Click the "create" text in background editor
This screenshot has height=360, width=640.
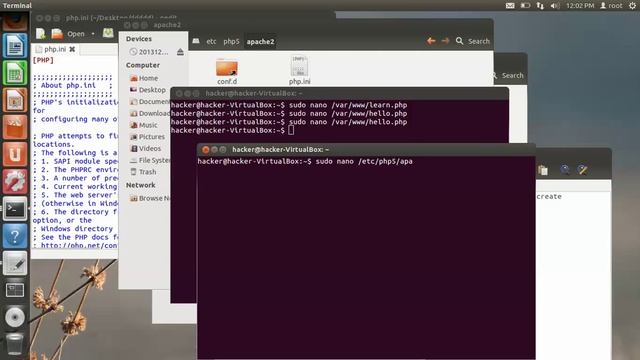549,196
